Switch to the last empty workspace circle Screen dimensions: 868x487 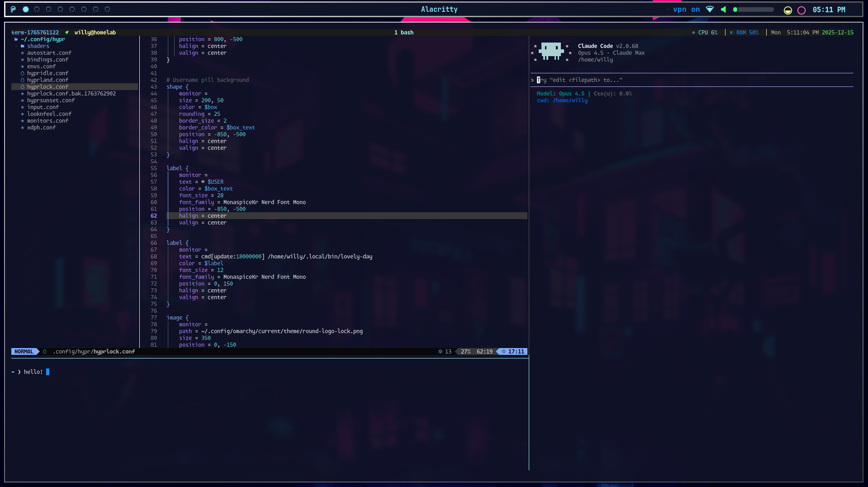coord(107,9)
